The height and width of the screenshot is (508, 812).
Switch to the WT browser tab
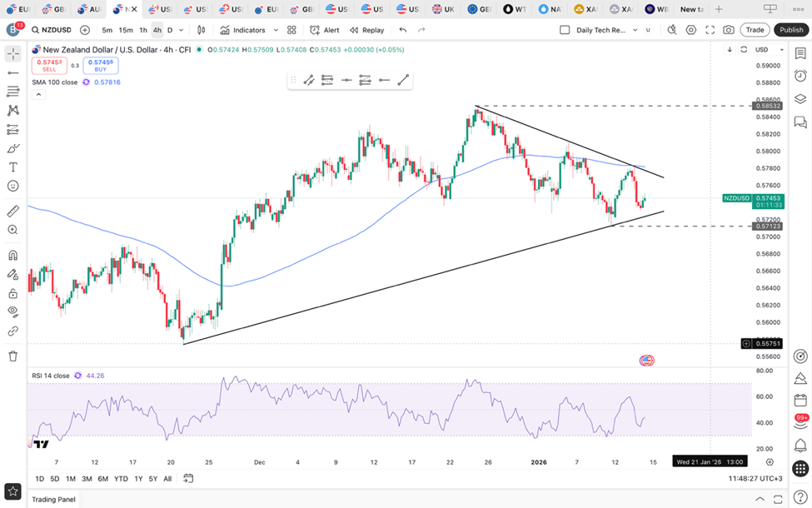516,9
